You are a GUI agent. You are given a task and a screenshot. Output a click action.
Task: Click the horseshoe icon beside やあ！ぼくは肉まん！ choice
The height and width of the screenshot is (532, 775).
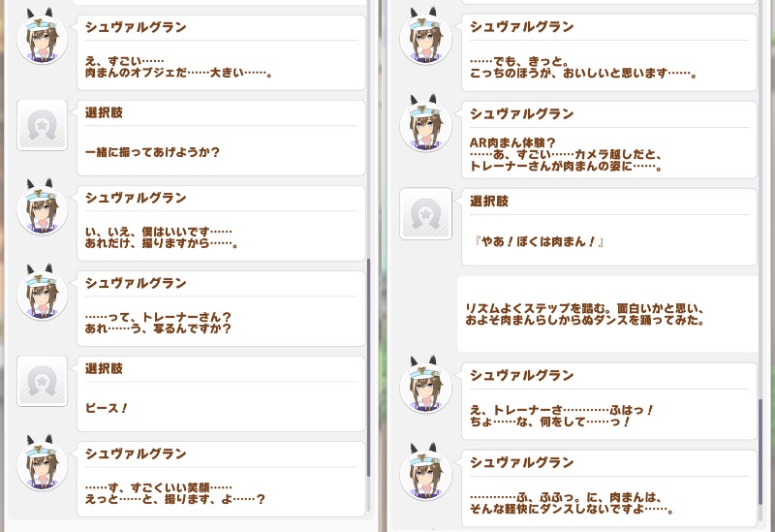tap(425, 213)
